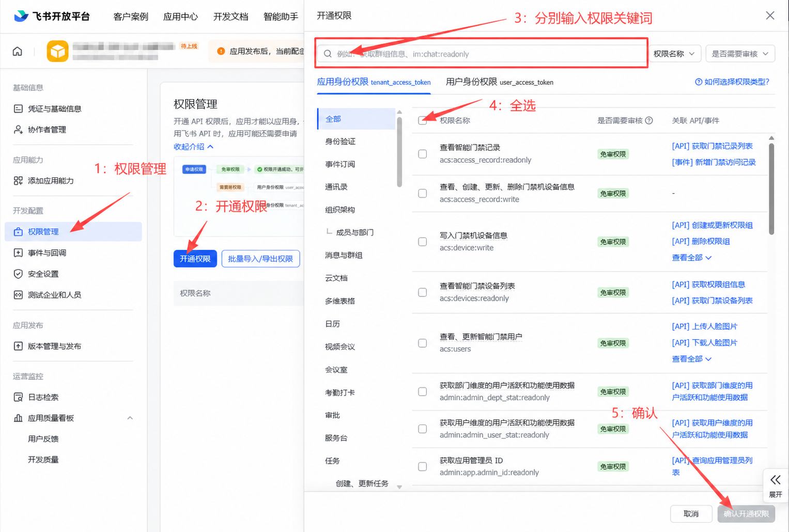The height and width of the screenshot is (532, 789).
Task: Check admin:app.admin_id:readonly permission
Action: pos(422,466)
